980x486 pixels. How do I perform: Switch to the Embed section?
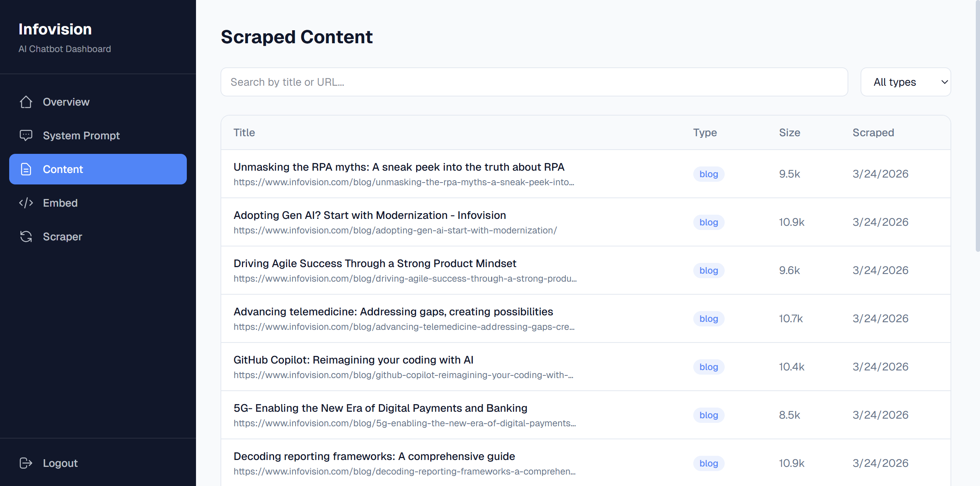click(x=60, y=203)
